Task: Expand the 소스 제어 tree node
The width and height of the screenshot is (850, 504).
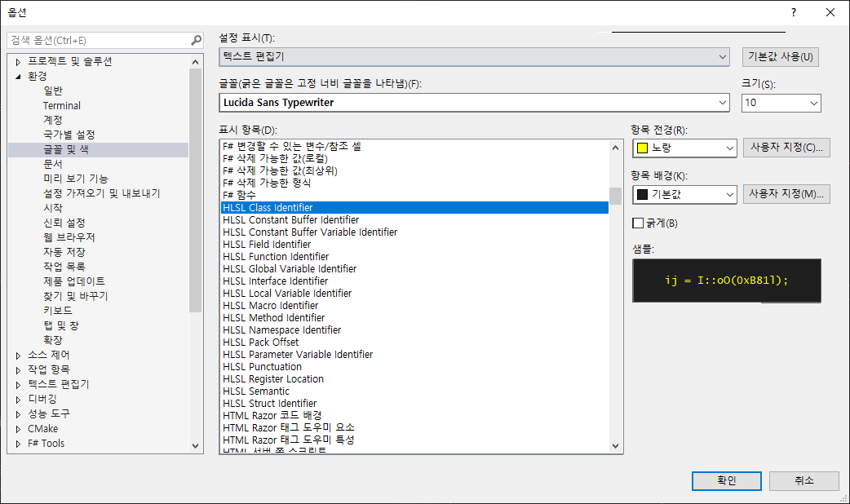Action: (18, 356)
